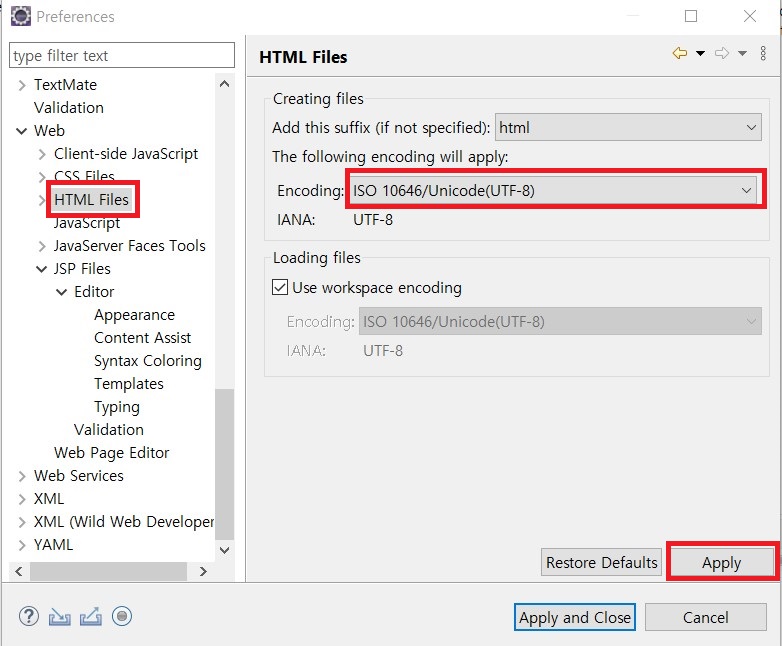
Task: Toggle Use workspace encoding checkbox
Action: [280, 287]
